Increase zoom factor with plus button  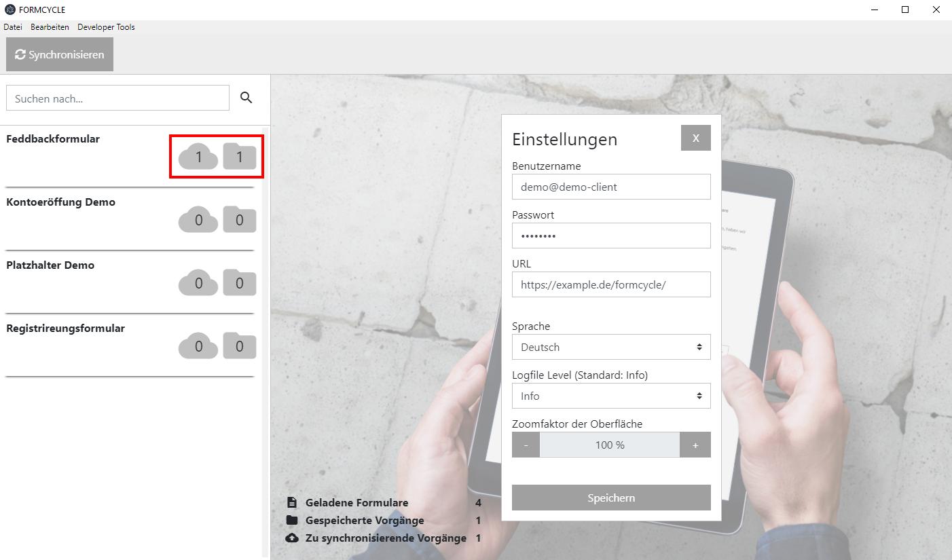[695, 445]
